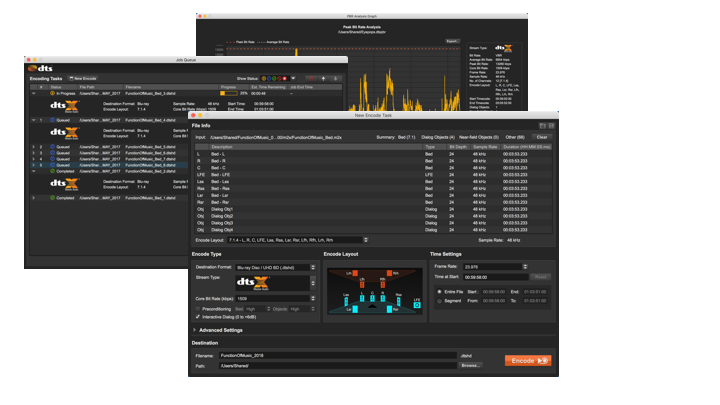Select the Segment radio button
The image size is (720, 405).
pyautogui.click(x=438, y=299)
